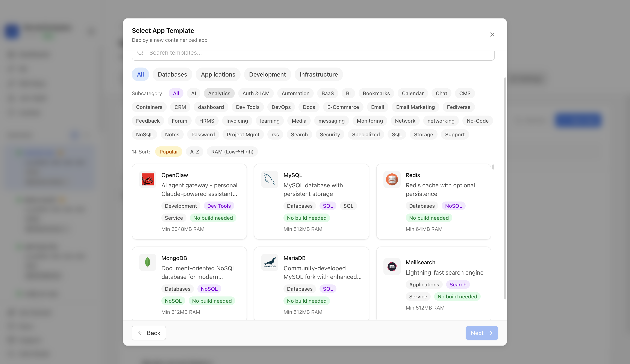The image size is (630, 364).
Task: Choose the MySQL template card
Action: 311,202
